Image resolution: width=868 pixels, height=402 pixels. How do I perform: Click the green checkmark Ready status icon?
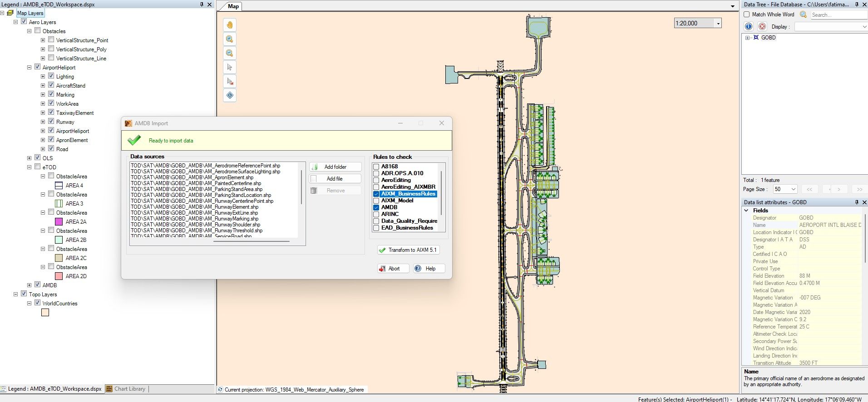click(134, 140)
